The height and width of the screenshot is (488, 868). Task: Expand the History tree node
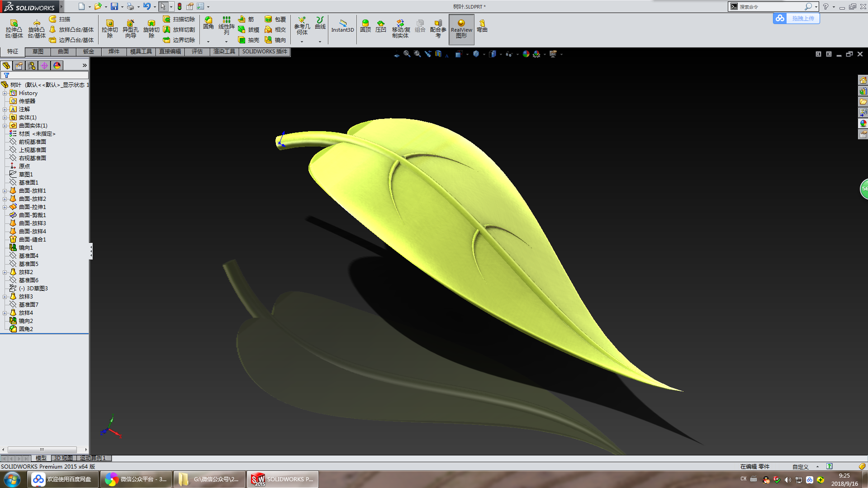5,93
